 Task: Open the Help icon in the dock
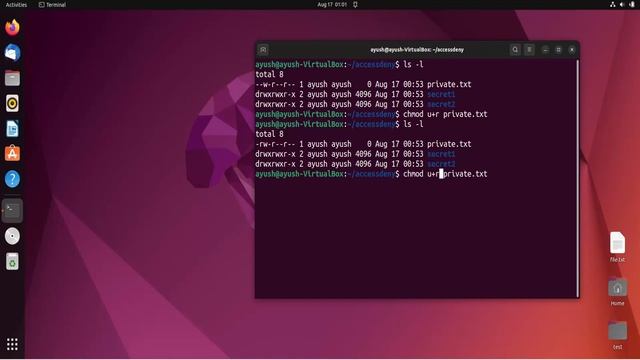(x=12, y=179)
